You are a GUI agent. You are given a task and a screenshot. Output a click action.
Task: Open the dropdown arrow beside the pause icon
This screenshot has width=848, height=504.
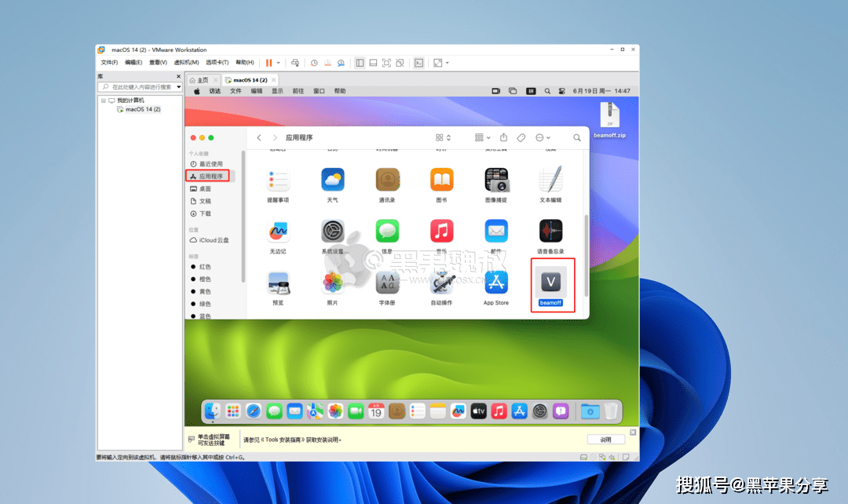pyautogui.click(x=279, y=63)
